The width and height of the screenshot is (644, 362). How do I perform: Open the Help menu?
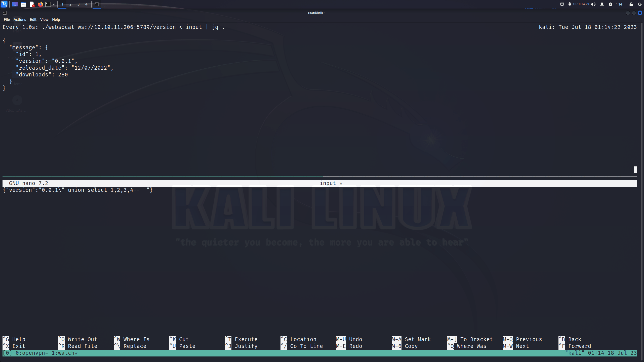pos(56,20)
